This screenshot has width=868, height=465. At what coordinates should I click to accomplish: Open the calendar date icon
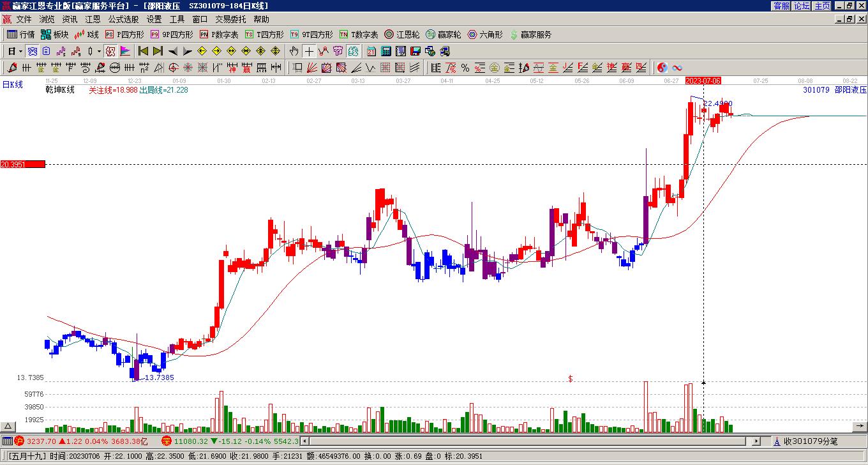(x=371, y=51)
